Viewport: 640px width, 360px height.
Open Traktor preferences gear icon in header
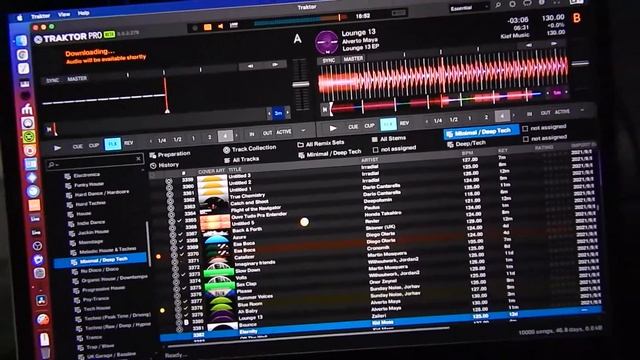(x=513, y=4)
